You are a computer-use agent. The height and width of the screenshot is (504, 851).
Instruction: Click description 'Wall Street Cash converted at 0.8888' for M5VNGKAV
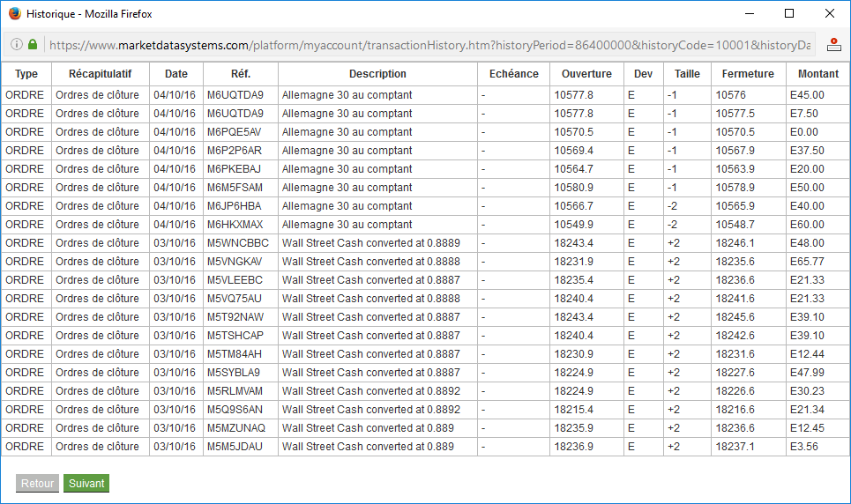pos(370,261)
